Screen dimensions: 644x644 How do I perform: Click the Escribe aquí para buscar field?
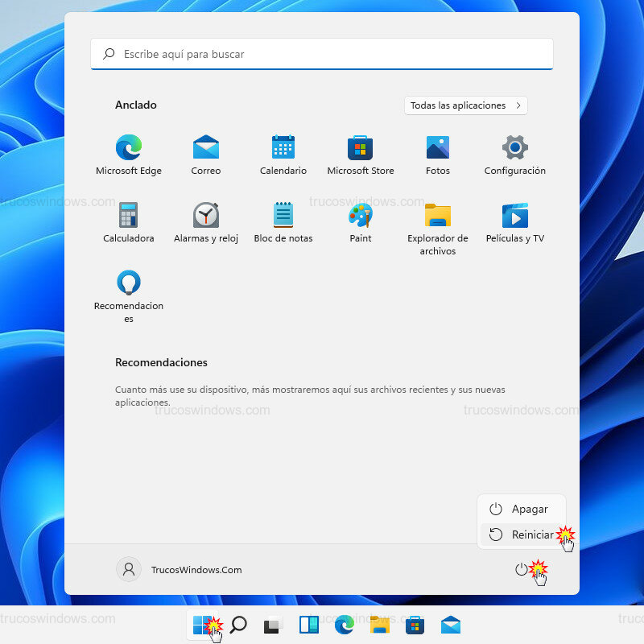point(322,54)
